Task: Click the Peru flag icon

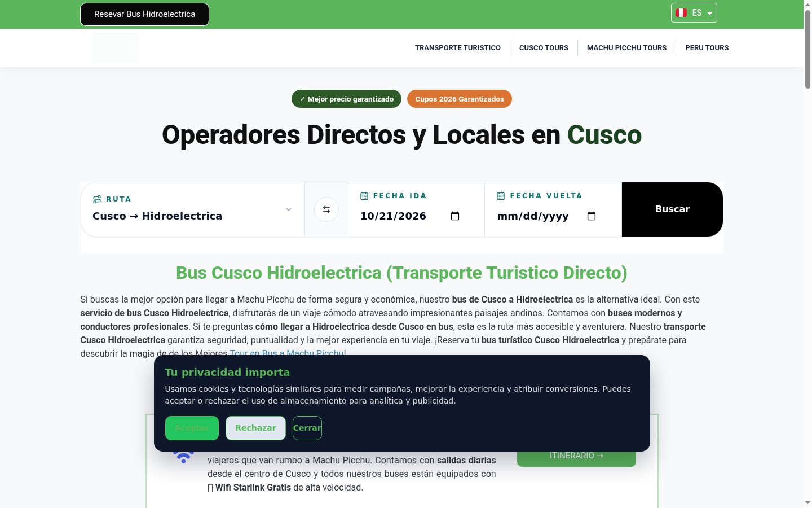Action: pyautogui.click(x=681, y=13)
